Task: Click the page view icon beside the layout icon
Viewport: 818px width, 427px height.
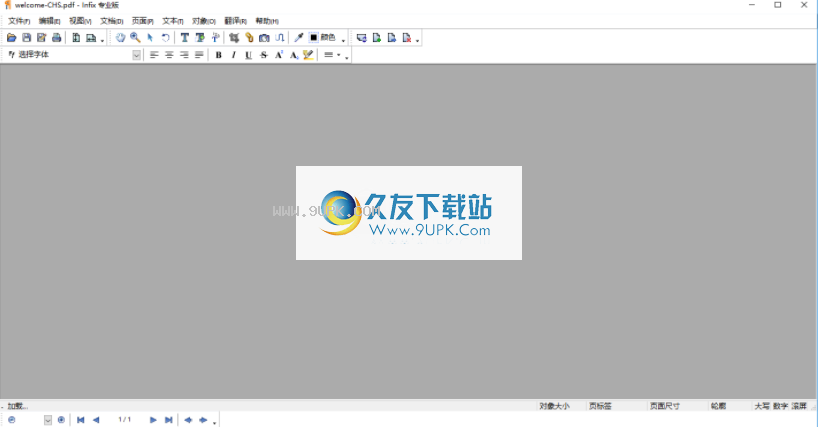Action: [x=91, y=38]
